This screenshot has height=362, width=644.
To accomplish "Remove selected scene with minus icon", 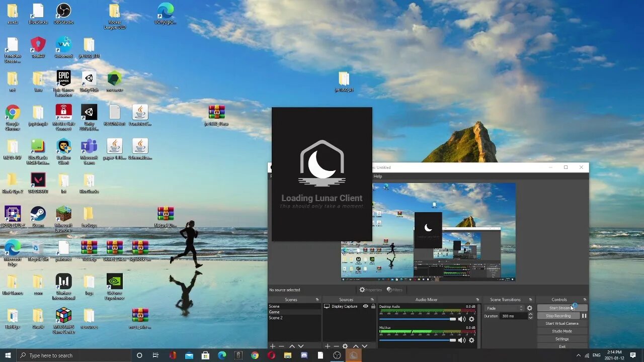I will point(282,346).
